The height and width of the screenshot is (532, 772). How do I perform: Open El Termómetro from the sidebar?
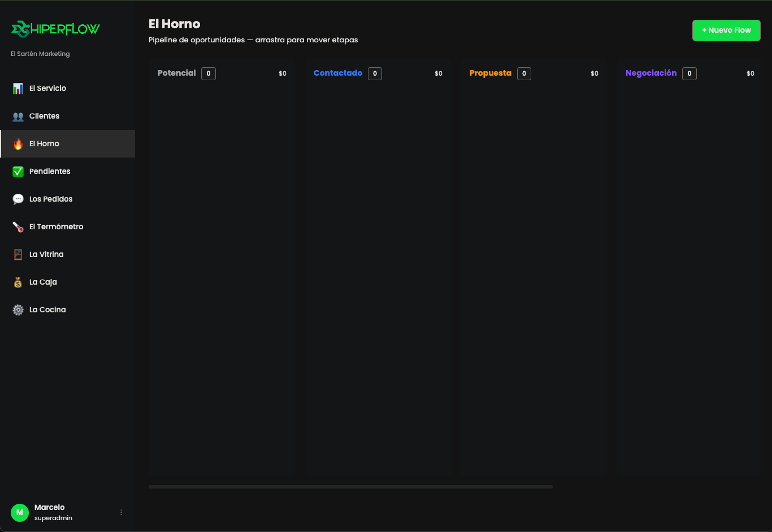click(x=68, y=227)
